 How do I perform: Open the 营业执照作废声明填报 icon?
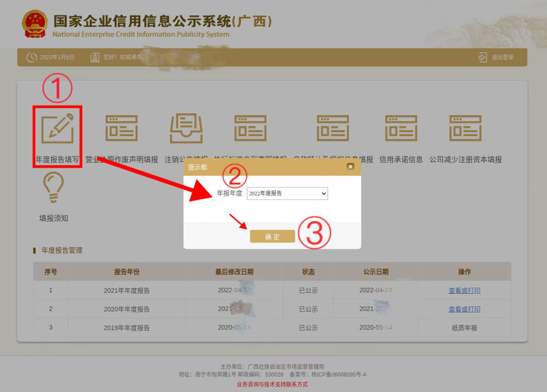[122, 128]
